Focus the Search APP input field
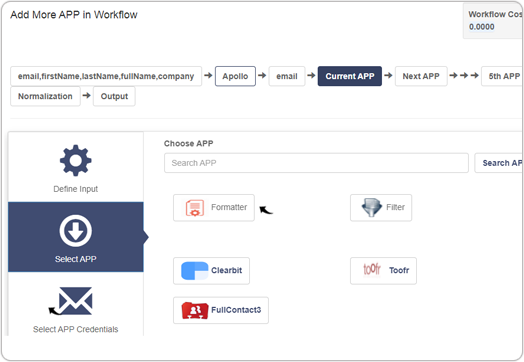The height and width of the screenshot is (362, 524). [x=316, y=163]
